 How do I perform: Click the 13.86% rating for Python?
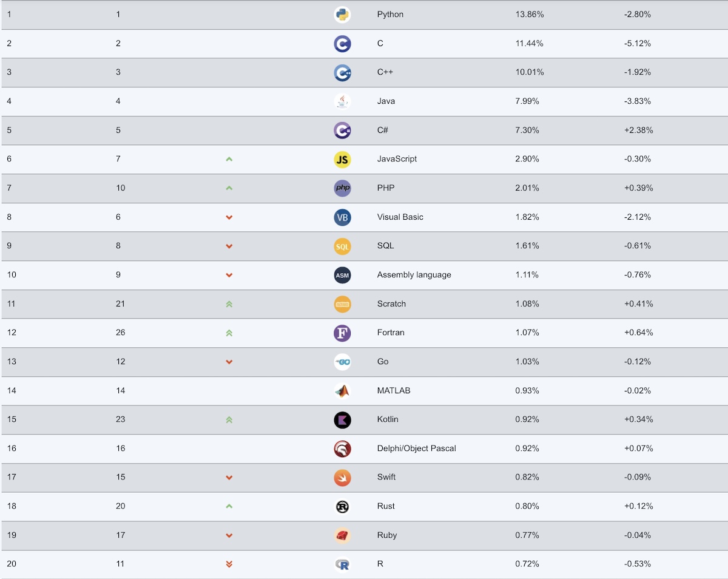[529, 15]
